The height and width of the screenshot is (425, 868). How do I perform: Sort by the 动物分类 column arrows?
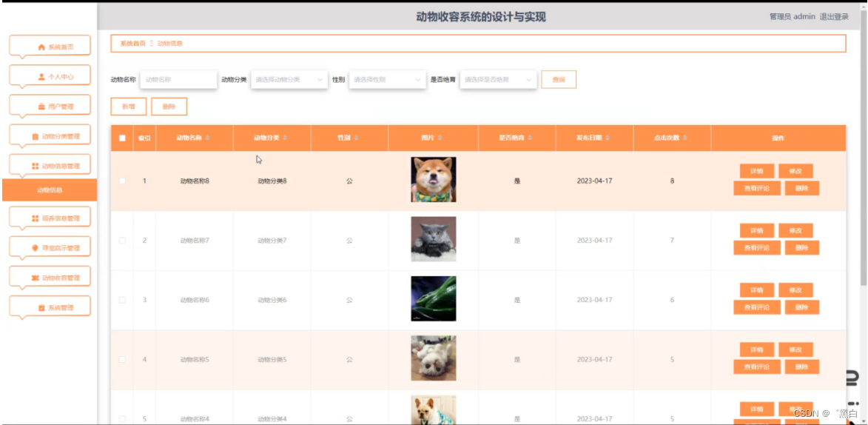click(285, 138)
